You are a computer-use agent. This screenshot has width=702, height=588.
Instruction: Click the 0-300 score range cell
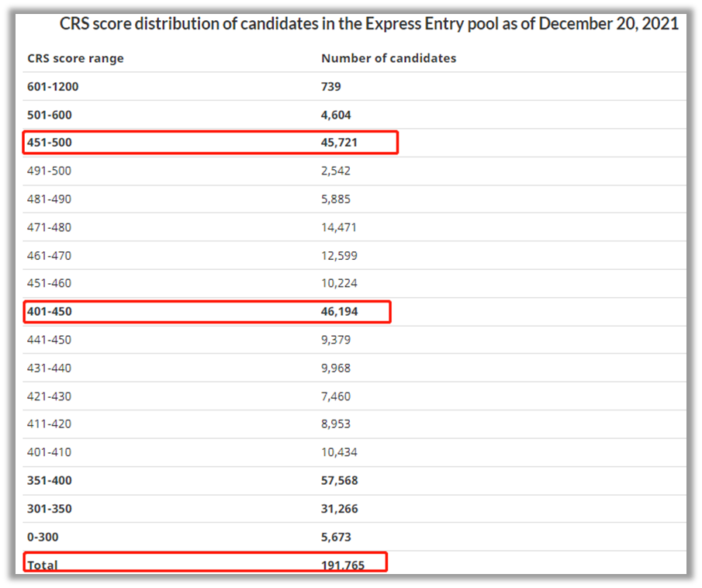point(43,537)
